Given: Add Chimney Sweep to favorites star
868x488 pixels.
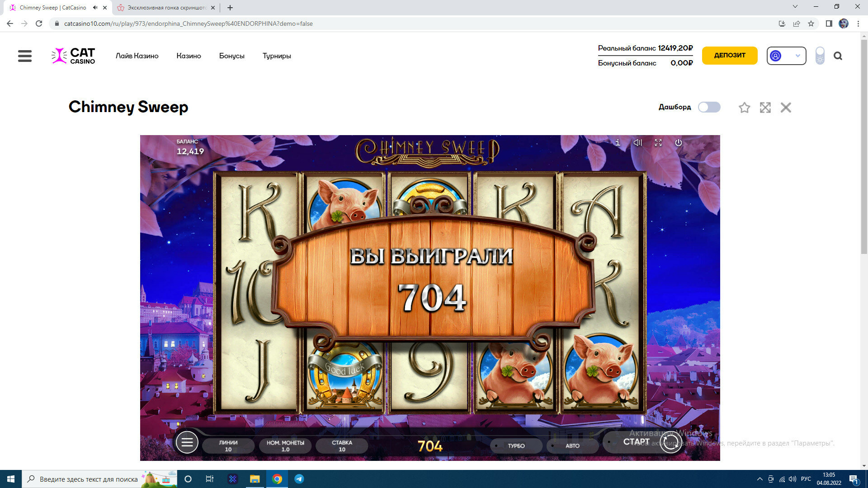Looking at the screenshot, I should (x=744, y=108).
